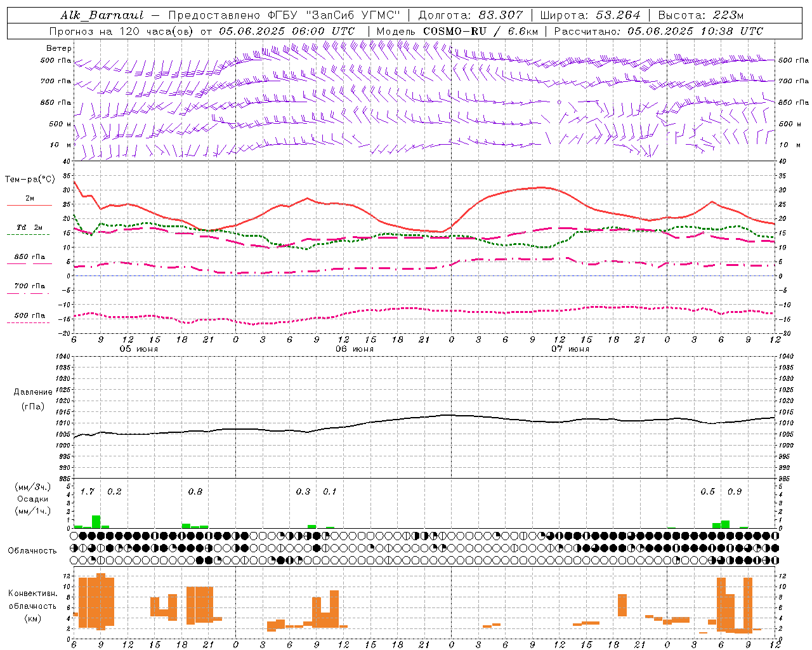
Task: Click 'Прогноз на 120 часа(ов)' forecast text
Action: coord(121,31)
